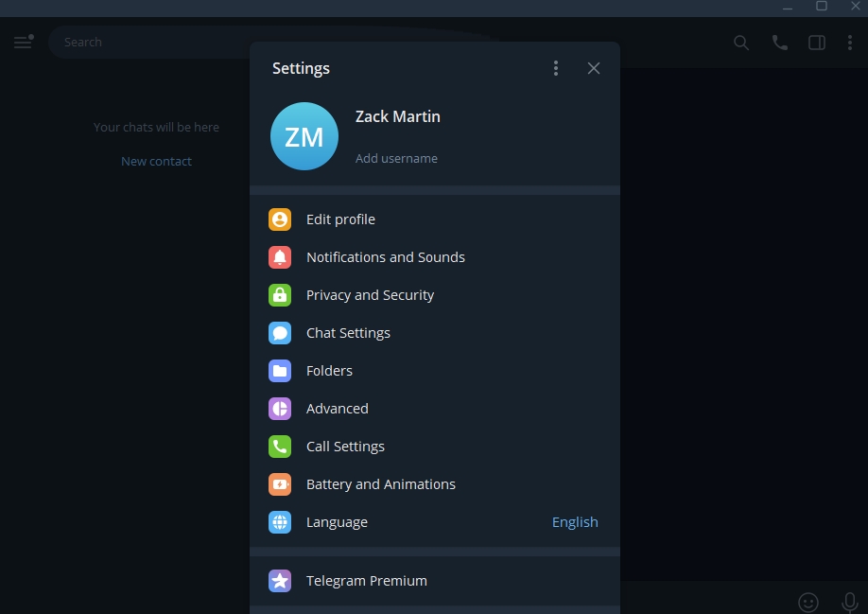Open Notifications and Sounds bell icon
Viewport: 868px width, 614px height.
(280, 257)
